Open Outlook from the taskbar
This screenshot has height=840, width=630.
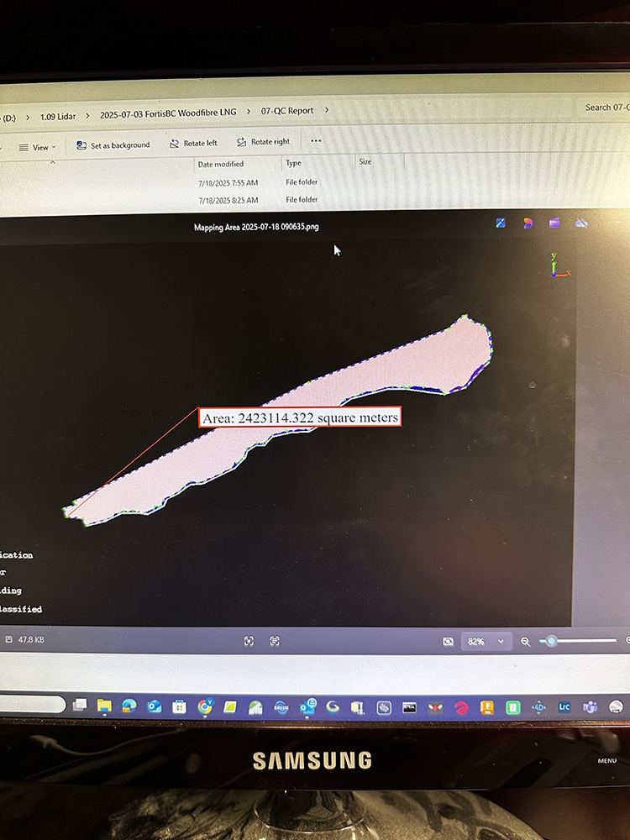(154, 706)
